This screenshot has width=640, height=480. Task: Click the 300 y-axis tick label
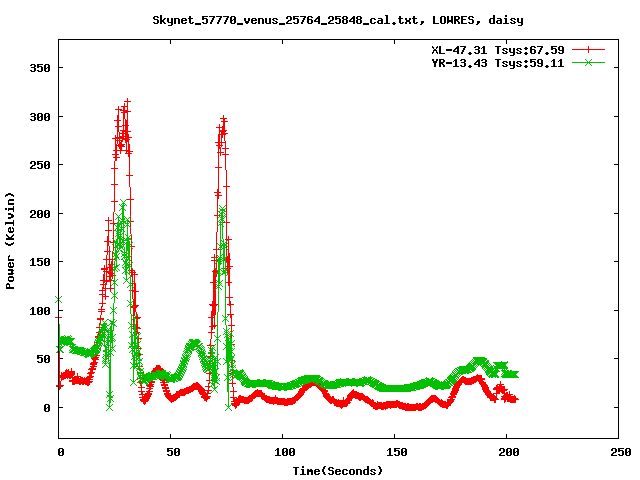pos(40,117)
